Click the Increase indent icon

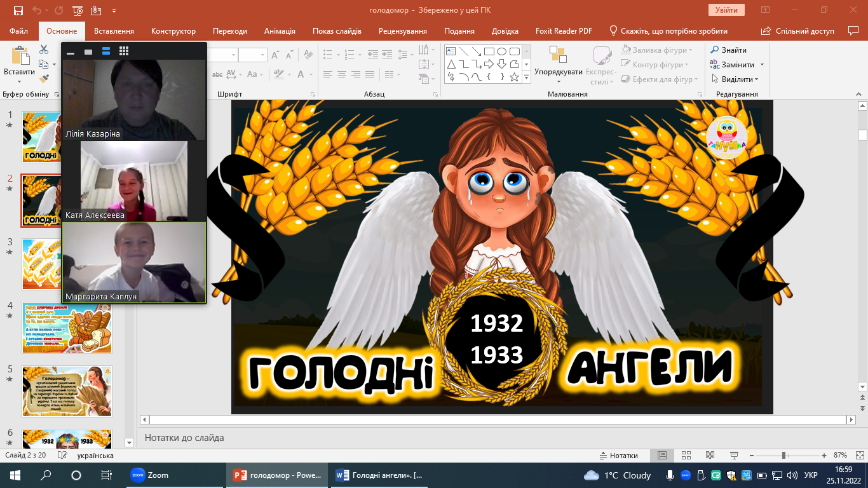coord(388,55)
